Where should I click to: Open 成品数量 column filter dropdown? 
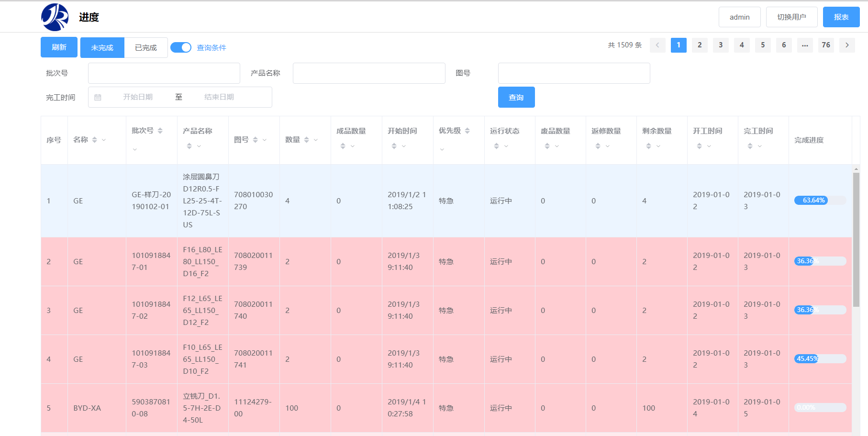tap(353, 146)
